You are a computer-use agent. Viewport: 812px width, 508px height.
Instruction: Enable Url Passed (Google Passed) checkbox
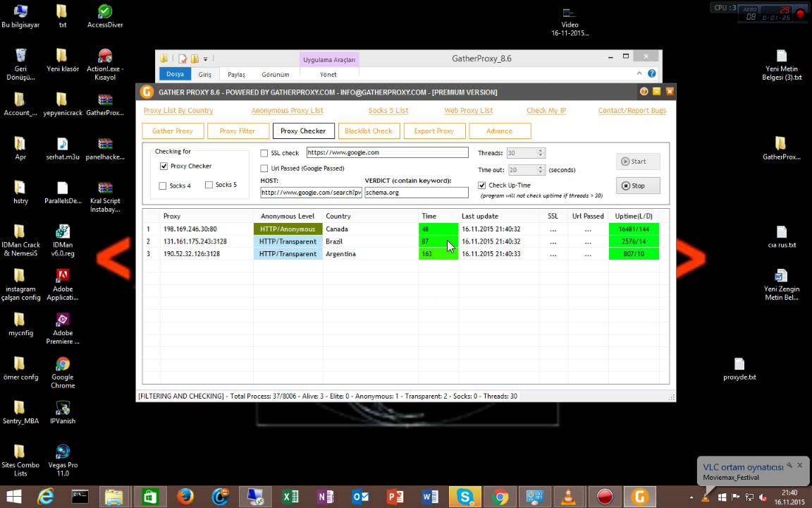point(264,168)
